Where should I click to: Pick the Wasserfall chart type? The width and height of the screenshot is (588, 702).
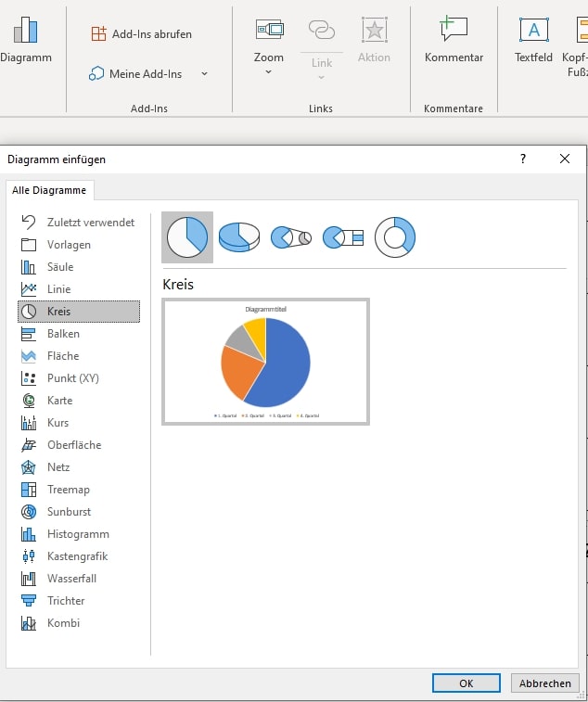click(71, 579)
